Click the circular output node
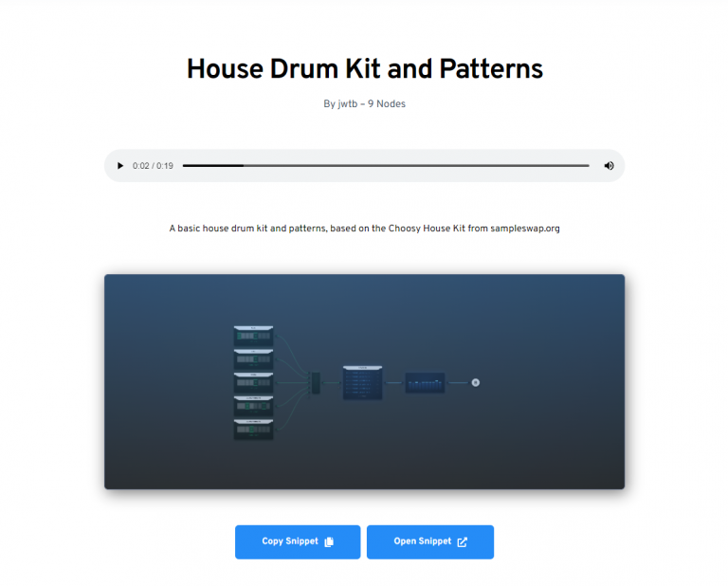 pos(476,383)
